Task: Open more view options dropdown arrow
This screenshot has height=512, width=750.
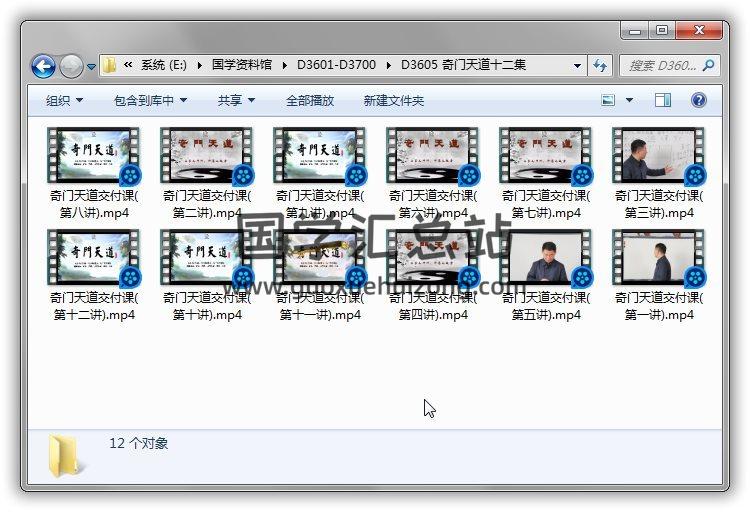Action: click(x=629, y=100)
